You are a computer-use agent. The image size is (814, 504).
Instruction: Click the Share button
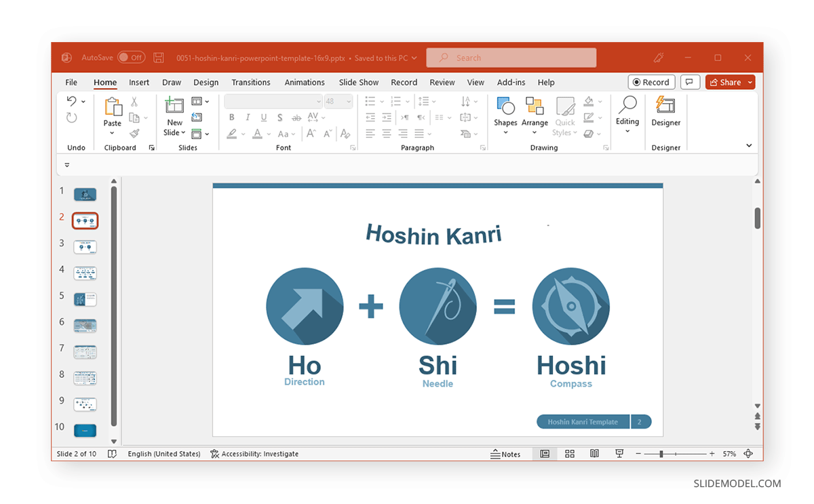click(726, 81)
